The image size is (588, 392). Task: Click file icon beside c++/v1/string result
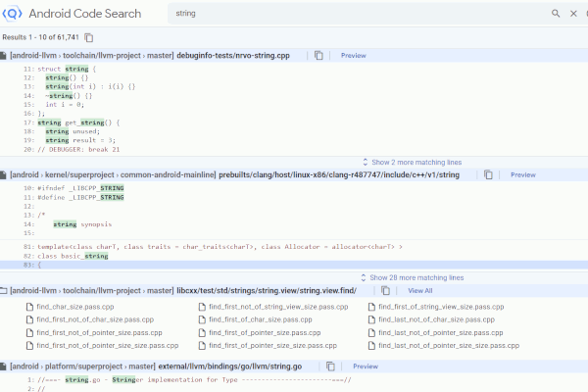(x=3, y=174)
